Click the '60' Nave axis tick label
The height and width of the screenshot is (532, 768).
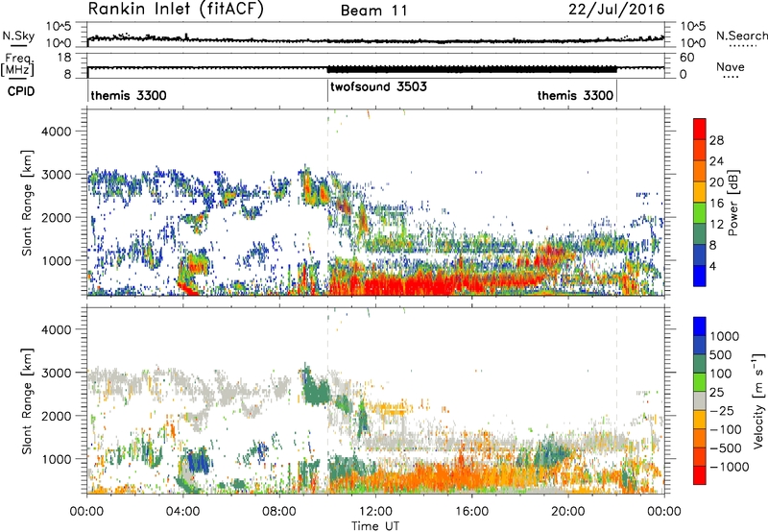point(687,58)
